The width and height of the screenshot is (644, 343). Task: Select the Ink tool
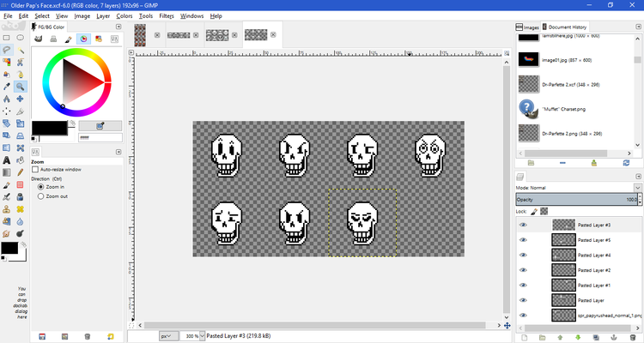click(20, 197)
